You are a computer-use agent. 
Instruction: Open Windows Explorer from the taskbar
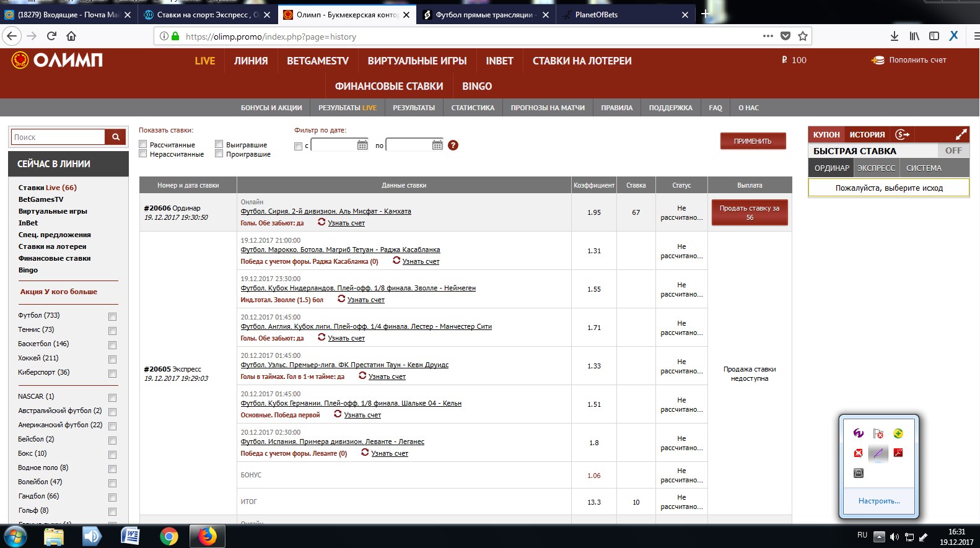click(x=54, y=536)
